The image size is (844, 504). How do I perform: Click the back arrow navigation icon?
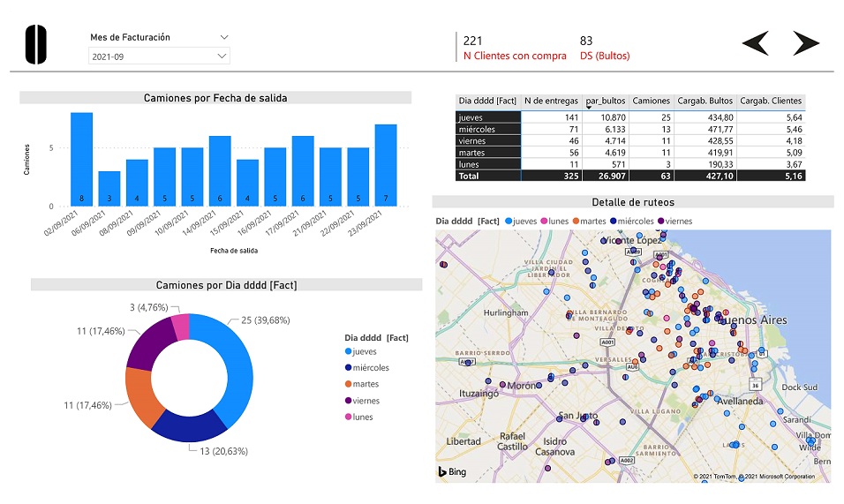pos(756,43)
